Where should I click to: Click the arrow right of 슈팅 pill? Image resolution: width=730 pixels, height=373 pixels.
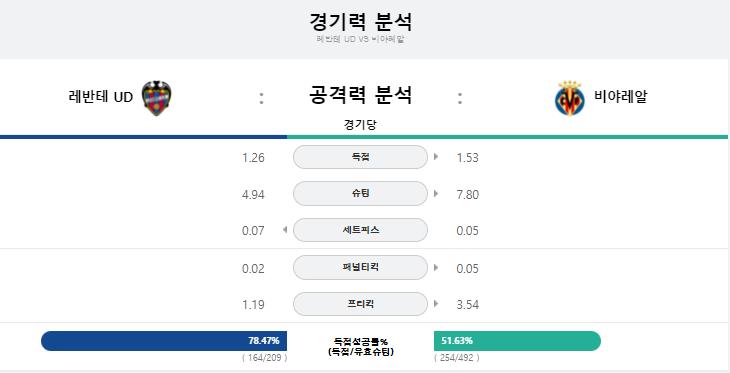pos(436,193)
